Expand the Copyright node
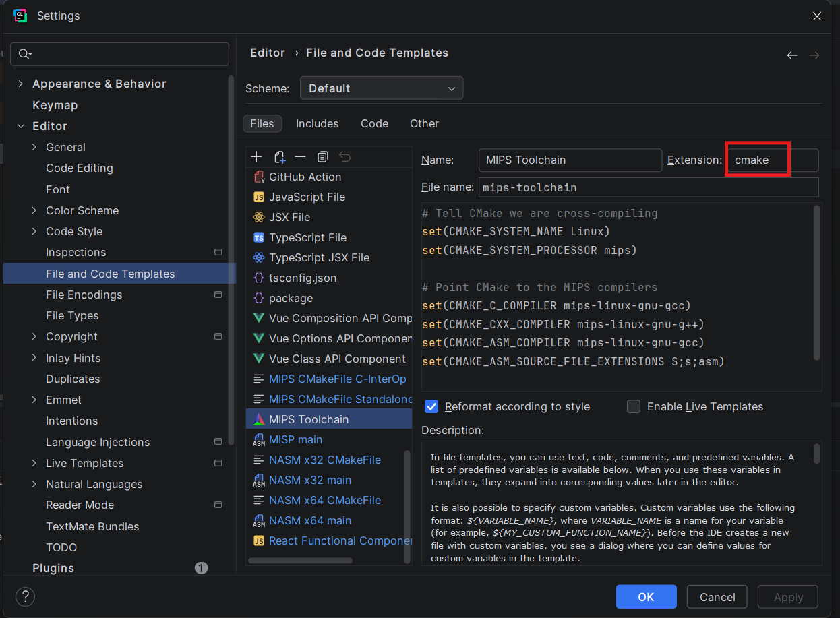 (x=34, y=336)
